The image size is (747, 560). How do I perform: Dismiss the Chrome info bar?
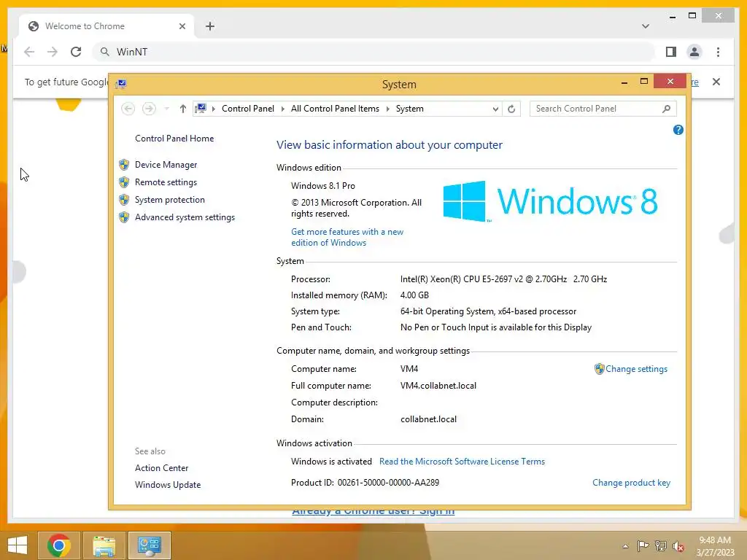(716, 82)
